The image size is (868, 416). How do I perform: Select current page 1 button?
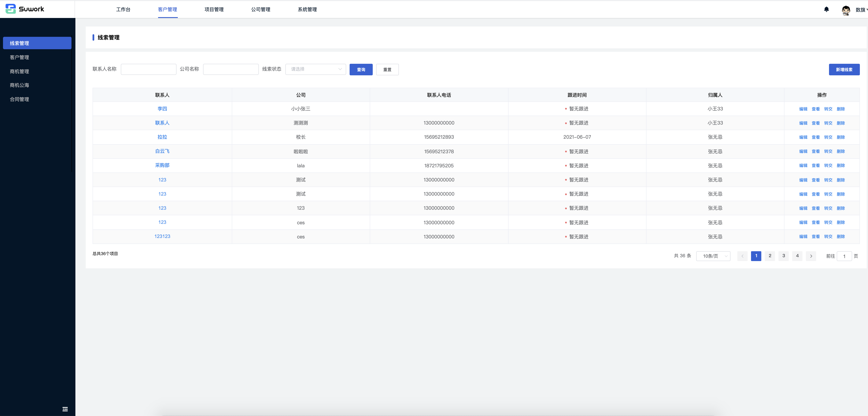pyautogui.click(x=756, y=256)
